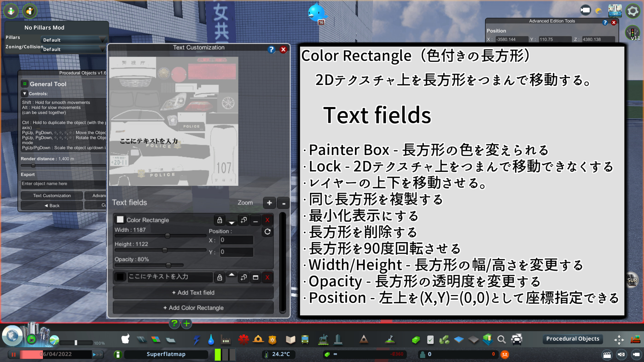The width and height of the screenshot is (644, 362).
Task: Open the electricity tool from the toolbar
Action: (x=197, y=340)
